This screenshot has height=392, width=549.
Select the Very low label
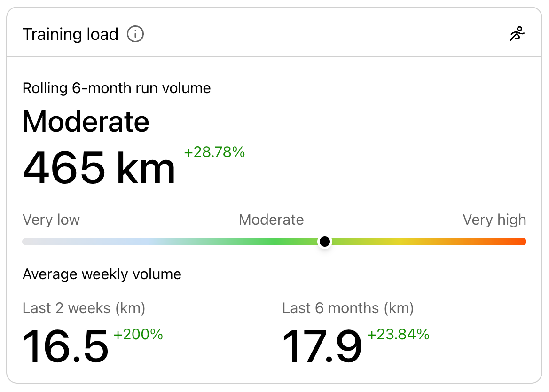coord(51,220)
